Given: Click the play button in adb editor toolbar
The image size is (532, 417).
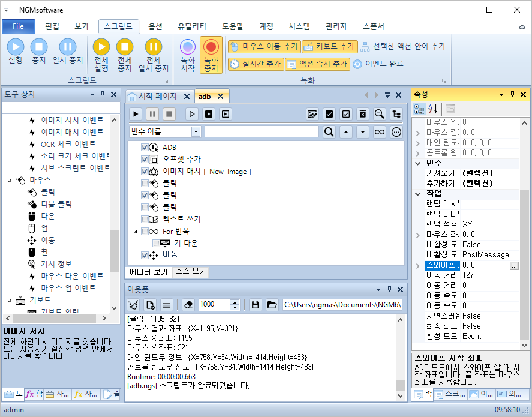Looking at the screenshot, I should pos(136,114).
